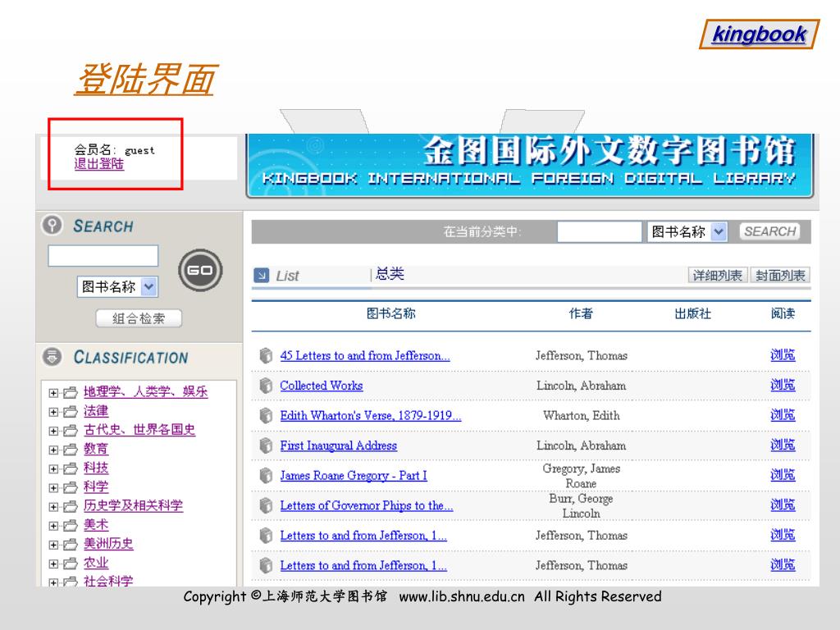Click 浏览 in the First Inaugural Address row
840x630 pixels.
pos(783,445)
